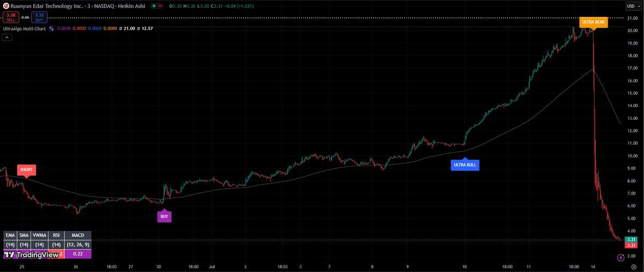Click the blue ULTRA BULL signal label
The image size is (644, 272).
pos(465,165)
